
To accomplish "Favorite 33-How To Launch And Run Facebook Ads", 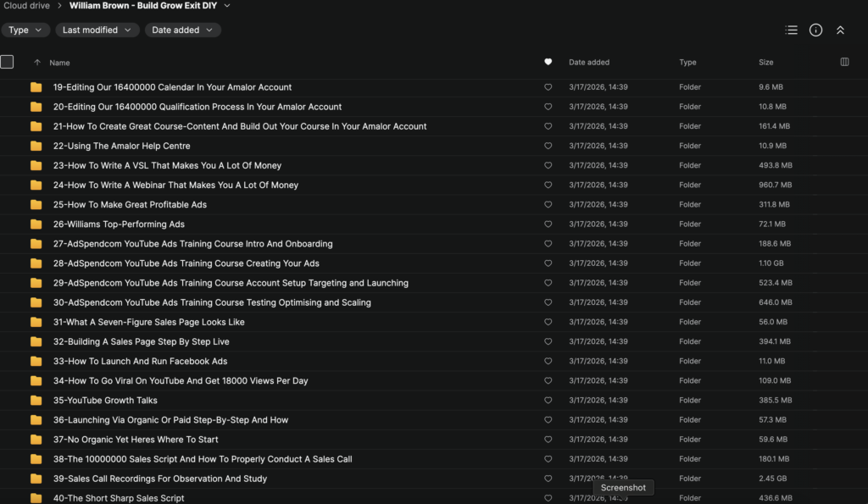I will pos(548,362).
